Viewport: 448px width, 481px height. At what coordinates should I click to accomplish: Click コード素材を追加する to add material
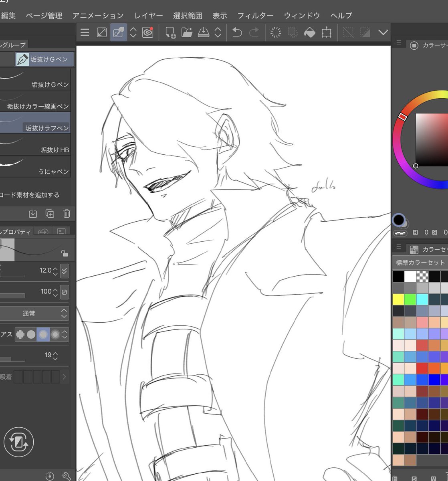coord(30,195)
